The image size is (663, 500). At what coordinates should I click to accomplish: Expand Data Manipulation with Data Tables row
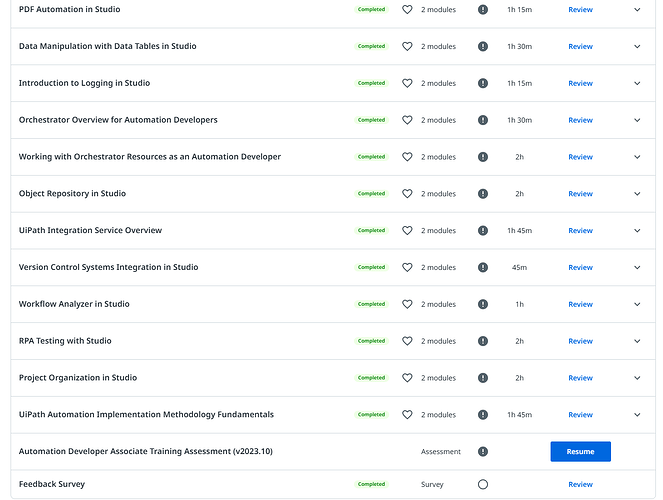(637, 46)
